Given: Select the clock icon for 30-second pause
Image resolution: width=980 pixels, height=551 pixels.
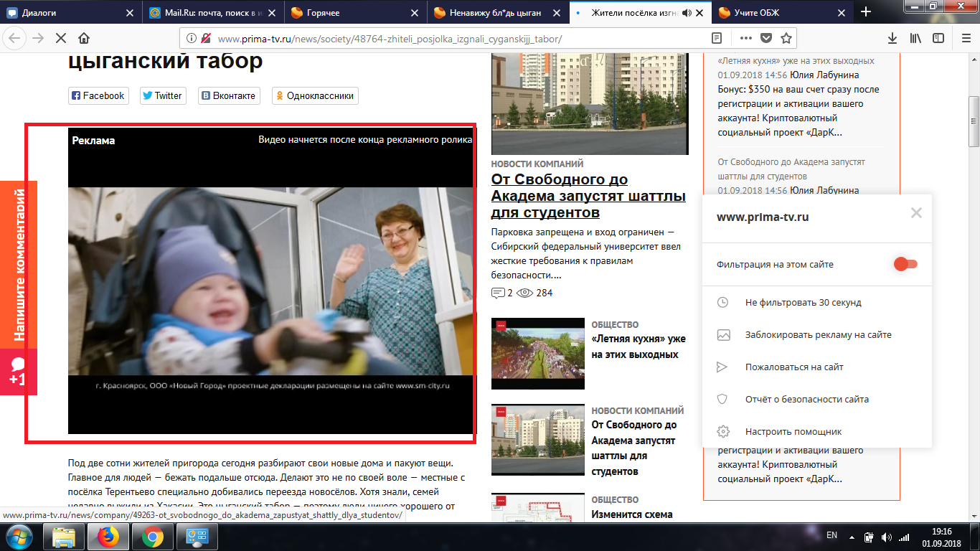Looking at the screenshot, I should coord(723,302).
